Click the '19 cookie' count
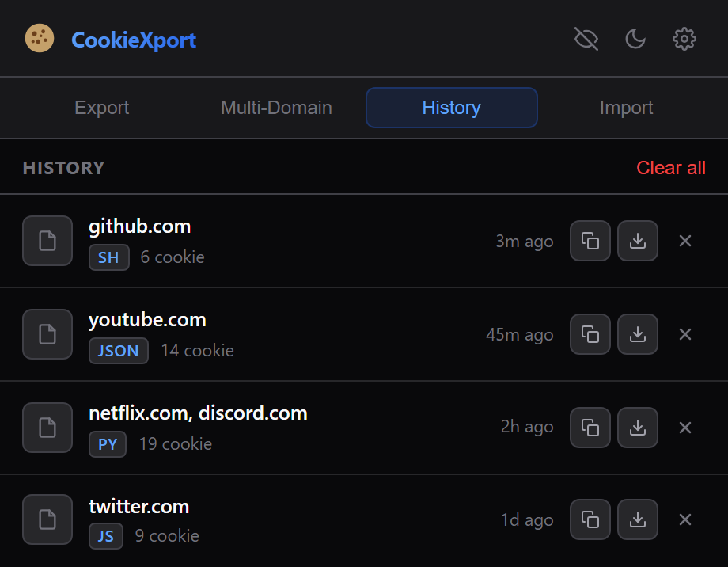 tap(176, 443)
